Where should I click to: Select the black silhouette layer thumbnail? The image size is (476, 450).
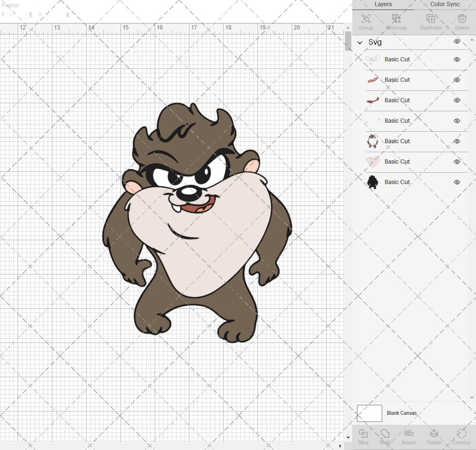point(373,182)
